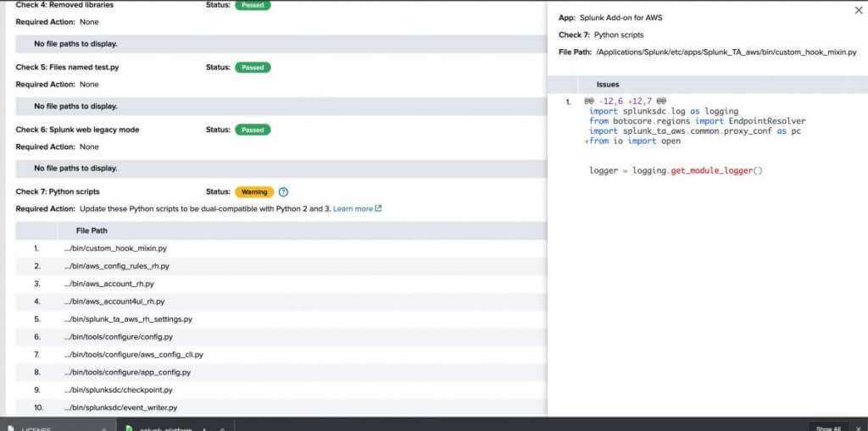This screenshot has height=431, width=868.
Task: Select file row splunksdc/checkpoint.py
Action: [x=281, y=390]
